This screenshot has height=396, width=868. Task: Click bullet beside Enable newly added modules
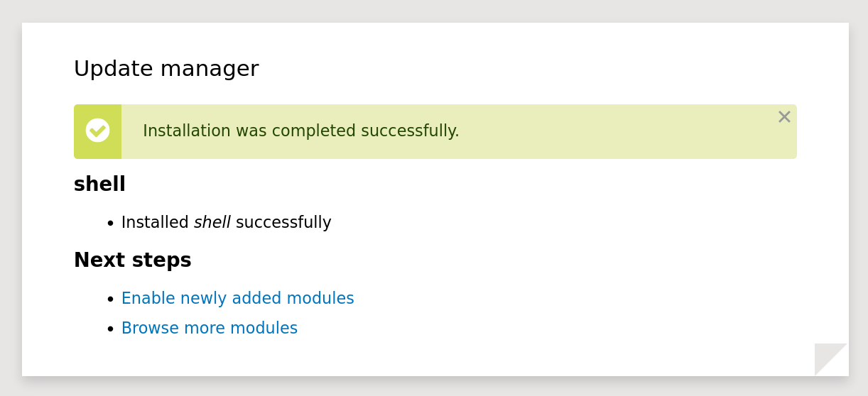point(110,299)
